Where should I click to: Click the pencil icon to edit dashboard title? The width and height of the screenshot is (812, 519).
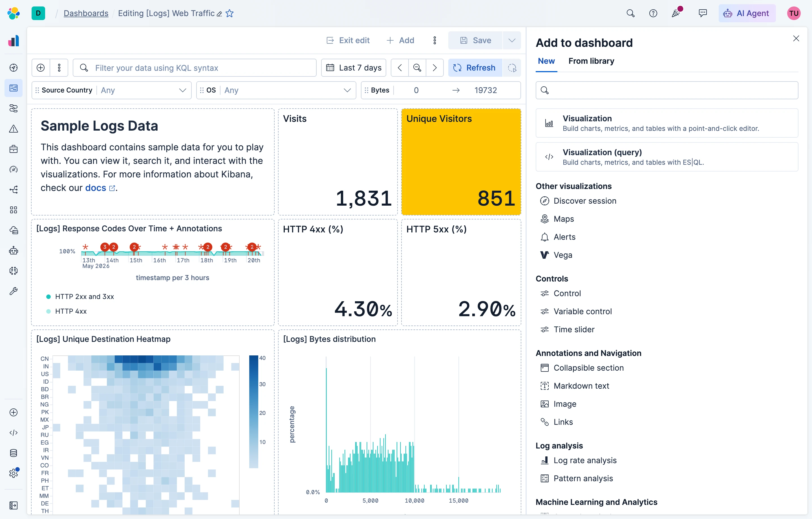[220, 14]
